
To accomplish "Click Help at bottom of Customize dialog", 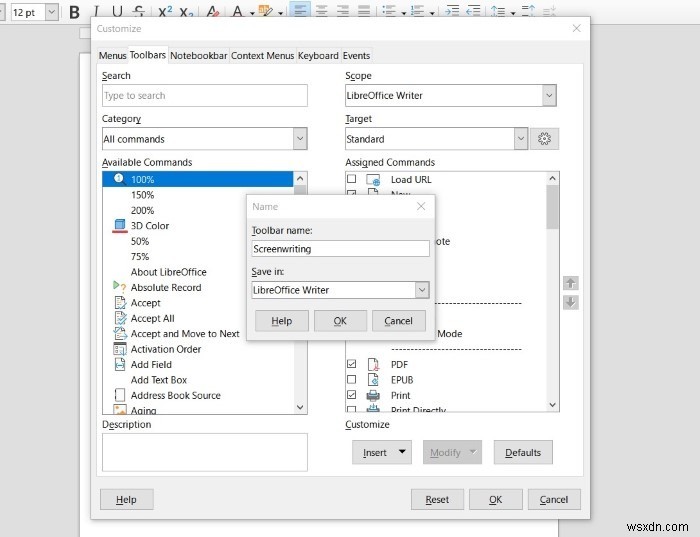I will [126, 500].
